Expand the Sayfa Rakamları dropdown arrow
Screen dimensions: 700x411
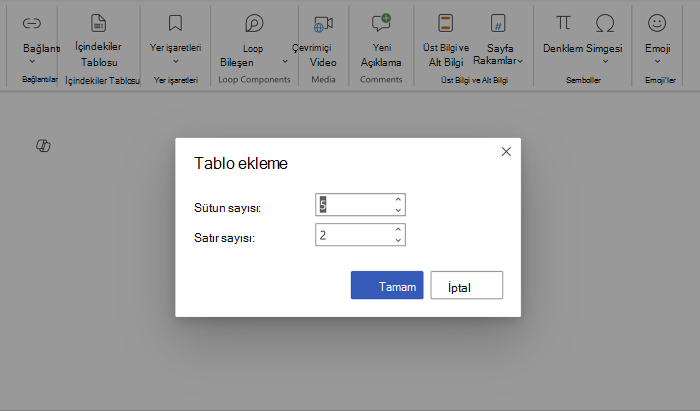[x=520, y=61]
